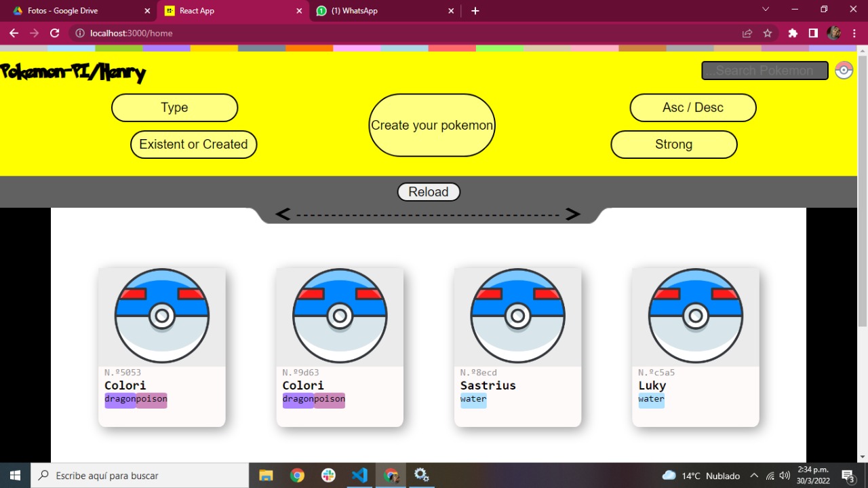The image size is (868, 488).
Task: Click the share page icon
Action: coord(747,33)
